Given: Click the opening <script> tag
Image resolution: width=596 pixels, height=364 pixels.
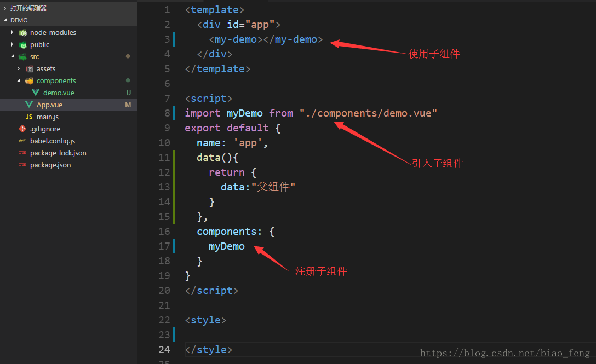Looking at the screenshot, I should 208,99.
